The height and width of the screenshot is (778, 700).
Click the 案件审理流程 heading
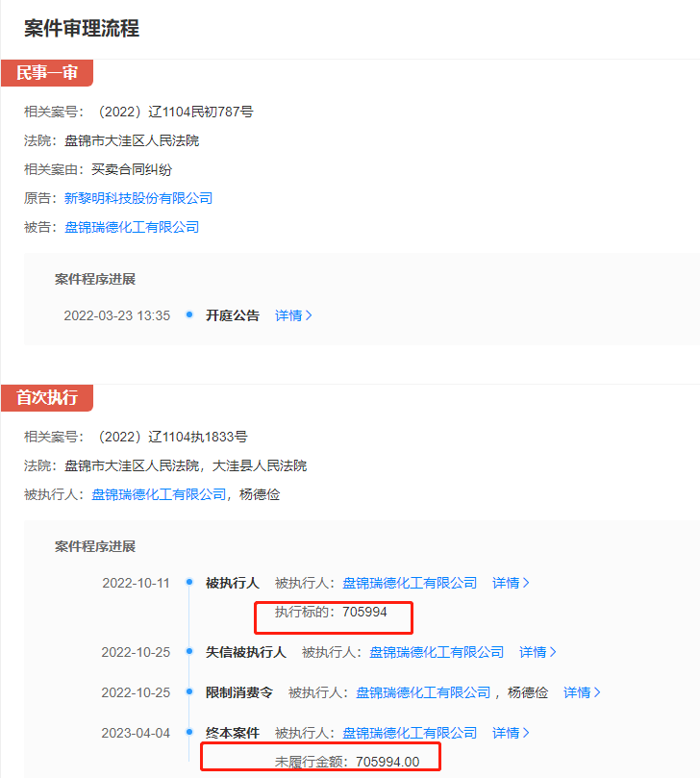(x=82, y=28)
